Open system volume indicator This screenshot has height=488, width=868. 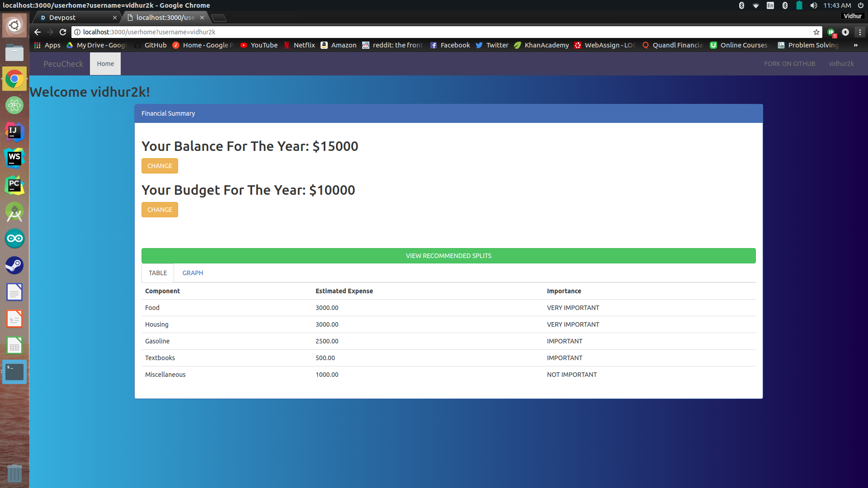coord(813,5)
